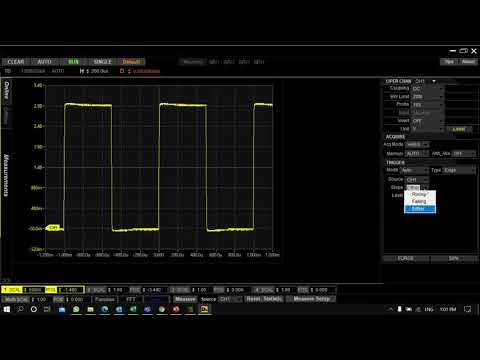480x360 pixels.
Task: Pick the math trace color swatch
Action: 156,299
